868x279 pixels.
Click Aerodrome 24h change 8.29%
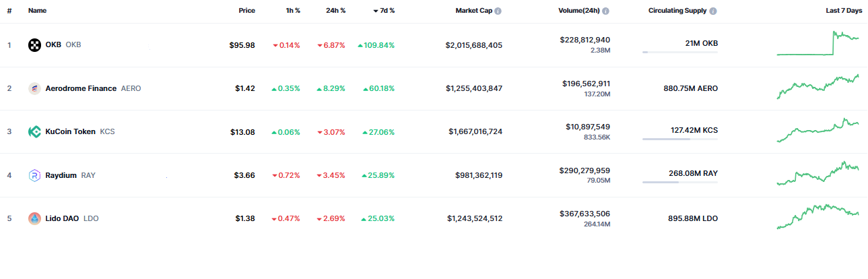pos(331,88)
